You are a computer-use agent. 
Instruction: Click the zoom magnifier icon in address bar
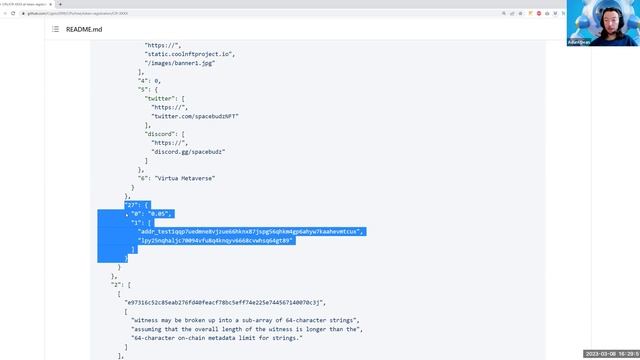504,13
